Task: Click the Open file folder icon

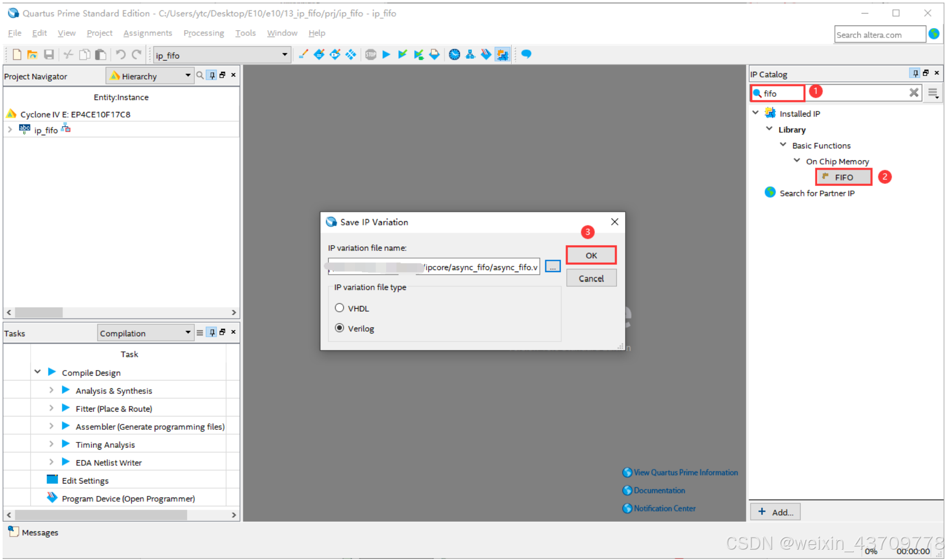Action: [32, 55]
